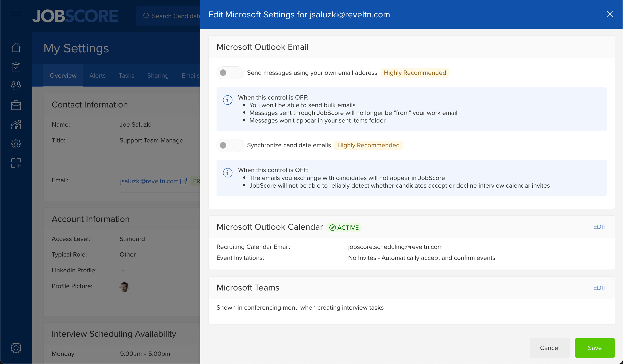623x364 pixels.
Task: Open the help lifebuoy icon
Action: click(x=16, y=348)
